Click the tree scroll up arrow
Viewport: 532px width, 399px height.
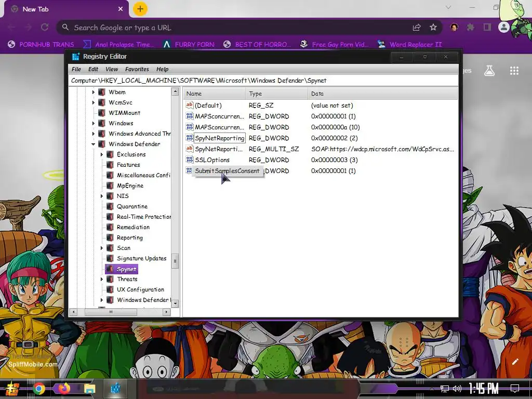point(175,91)
